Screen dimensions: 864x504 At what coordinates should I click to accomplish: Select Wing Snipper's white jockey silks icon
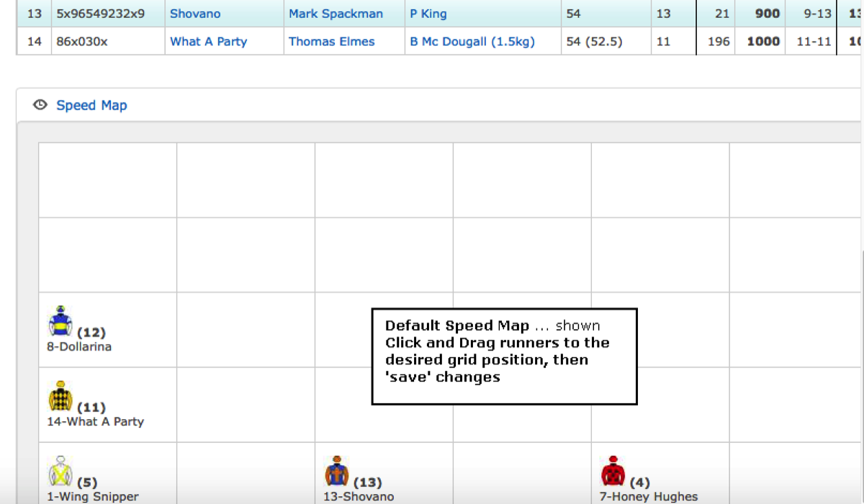coord(60,471)
